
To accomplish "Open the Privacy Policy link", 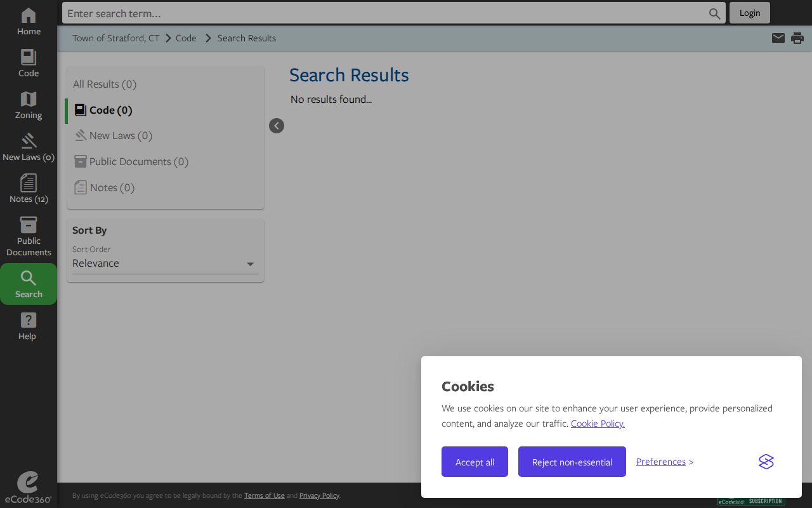I will point(319,495).
